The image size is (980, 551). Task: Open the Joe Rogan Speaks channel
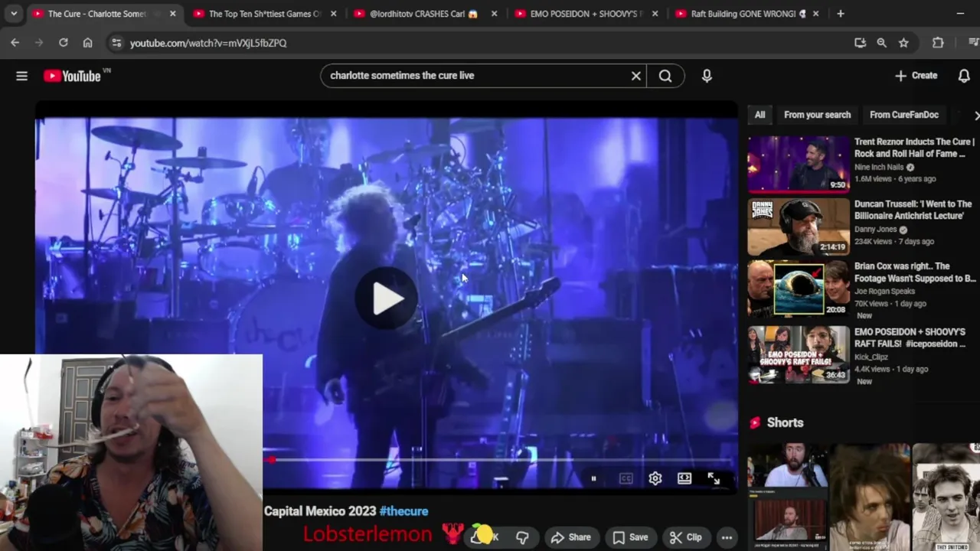[x=884, y=292]
